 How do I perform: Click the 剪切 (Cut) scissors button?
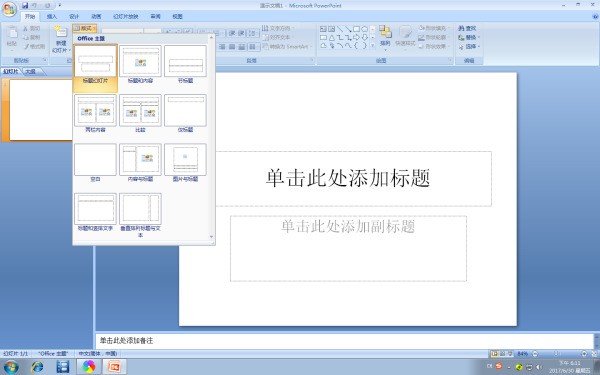[32, 28]
